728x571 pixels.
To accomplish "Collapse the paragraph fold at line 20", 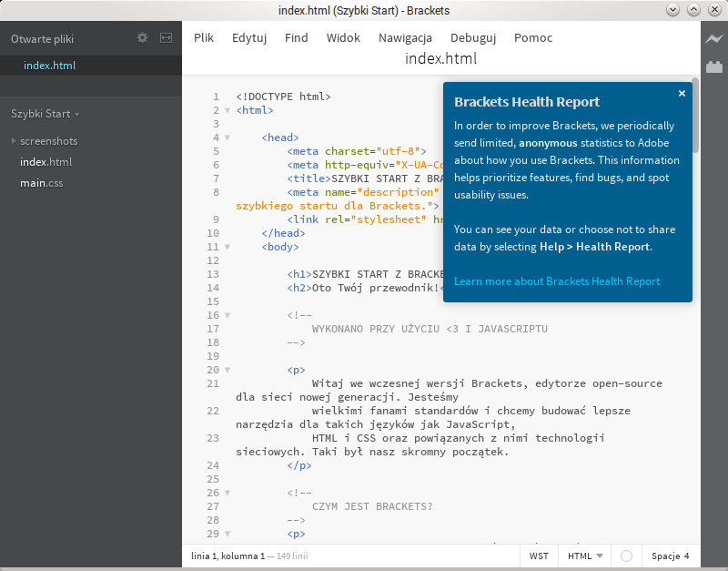I will (227, 370).
